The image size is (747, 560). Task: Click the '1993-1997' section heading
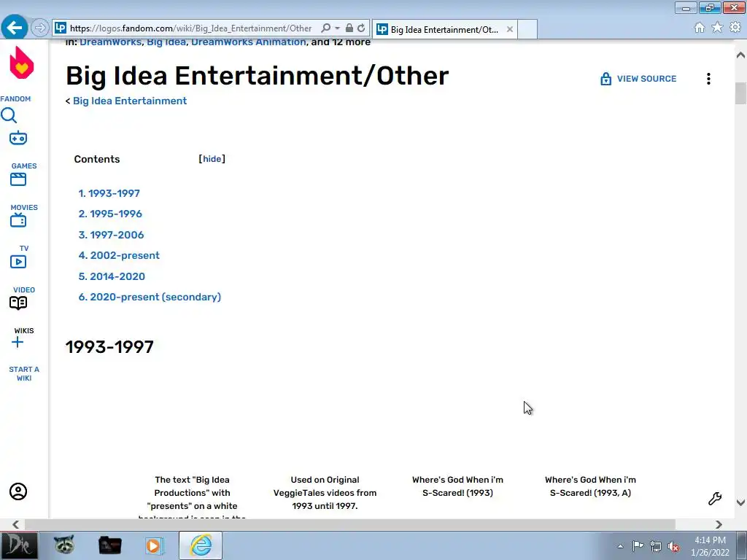coord(109,346)
